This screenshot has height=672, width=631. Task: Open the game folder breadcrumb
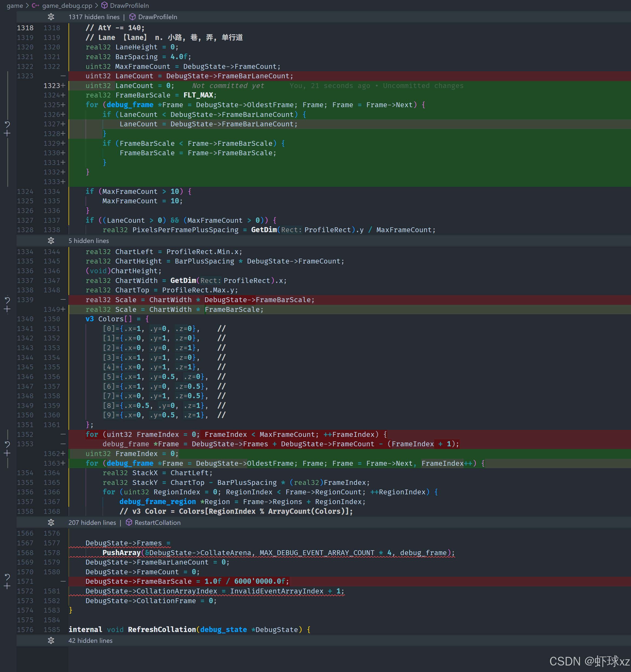pos(15,5)
